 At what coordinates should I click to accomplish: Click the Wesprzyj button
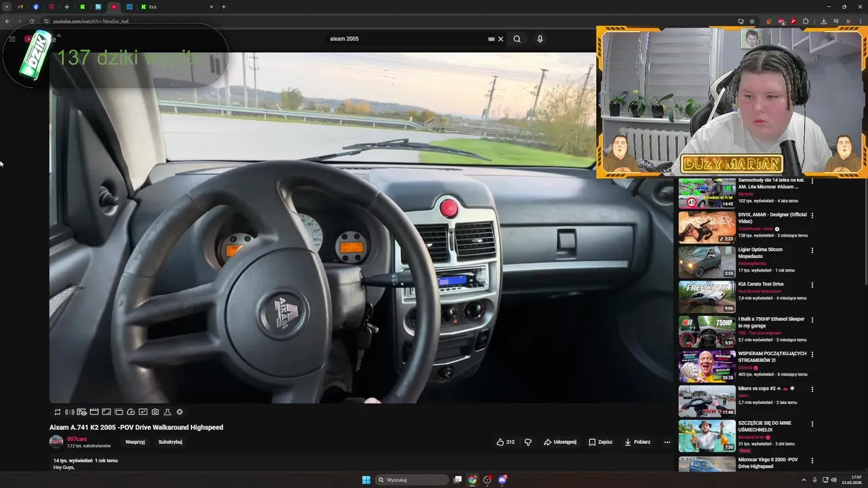pos(135,442)
